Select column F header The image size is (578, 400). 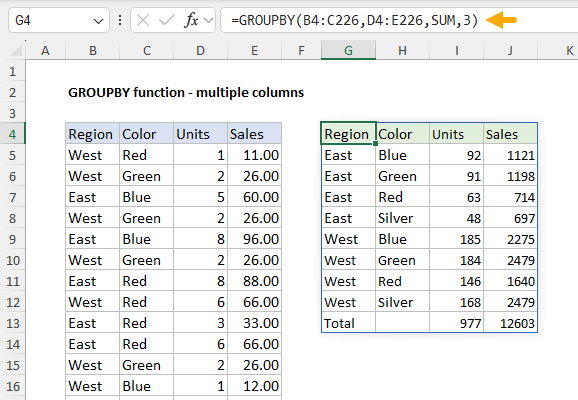pyautogui.click(x=301, y=51)
